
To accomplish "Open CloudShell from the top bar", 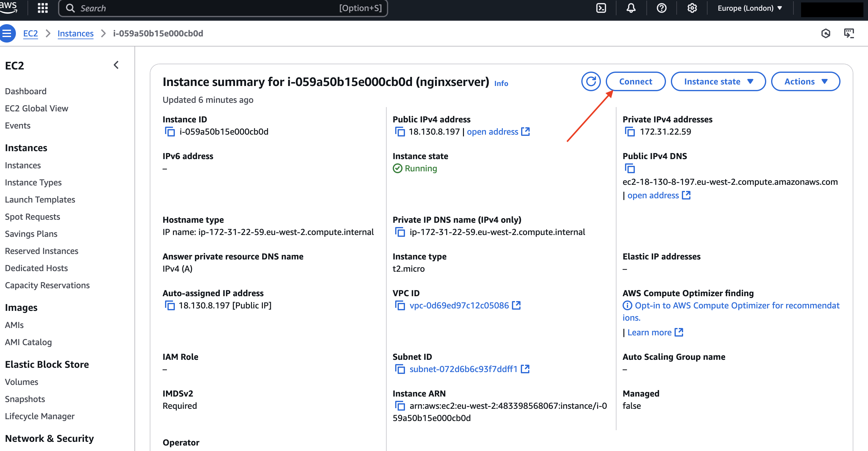I will (601, 8).
